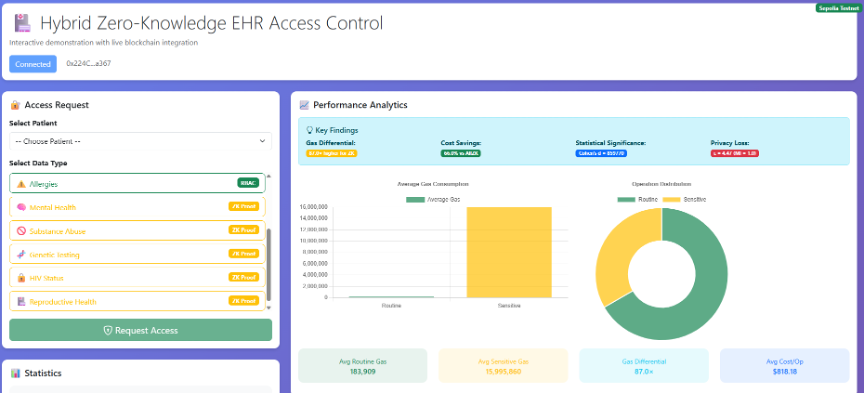The image size is (864, 394).
Task: Click the yellow Gas Differential badge
Action: point(332,153)
